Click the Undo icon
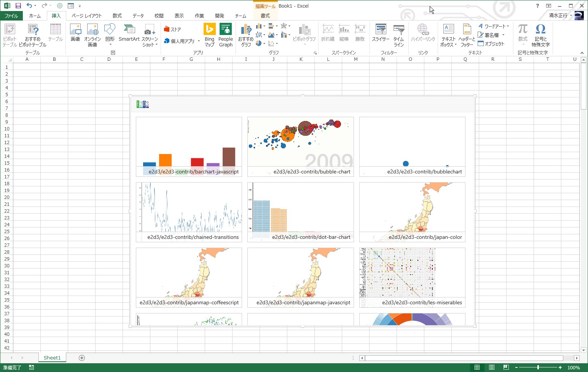Screen dimensions: 588x372 (29, 6)
